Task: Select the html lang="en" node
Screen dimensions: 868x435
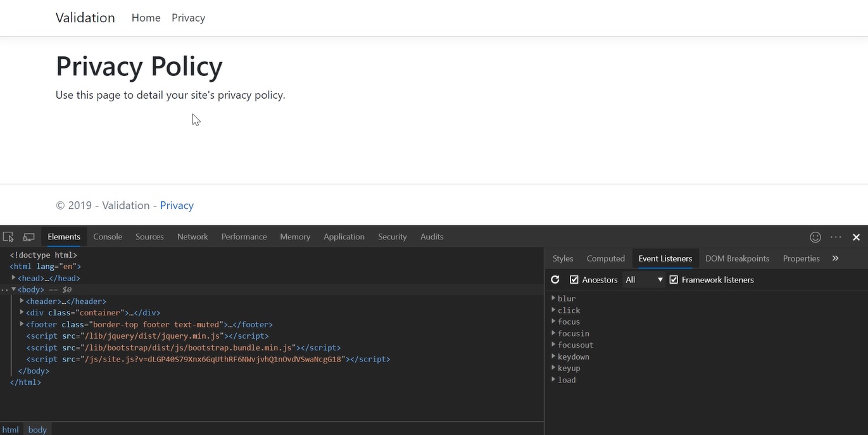Action: [46, 267]
